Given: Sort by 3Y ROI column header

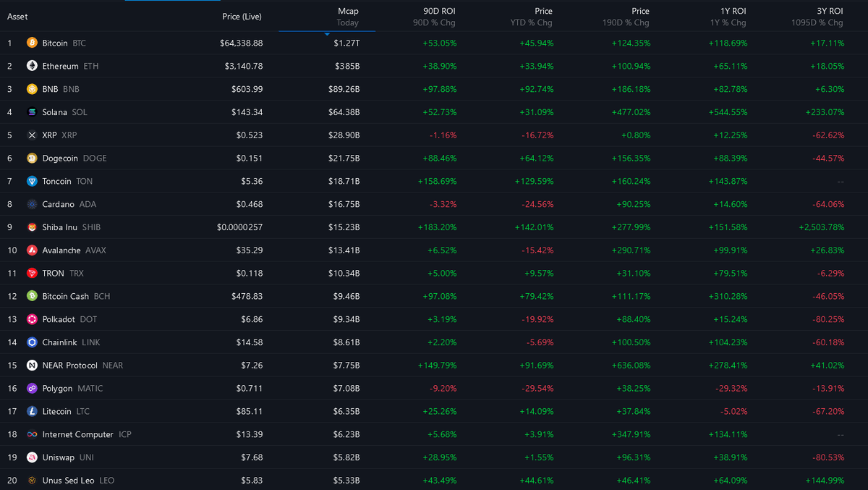Looking at the screenshot, I should click(x=828, y=17).
